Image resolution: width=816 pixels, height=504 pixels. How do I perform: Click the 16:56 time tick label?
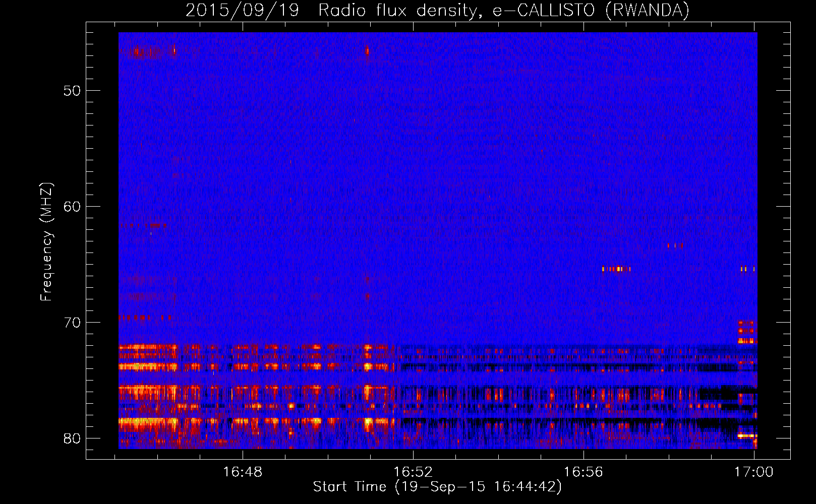584,472
